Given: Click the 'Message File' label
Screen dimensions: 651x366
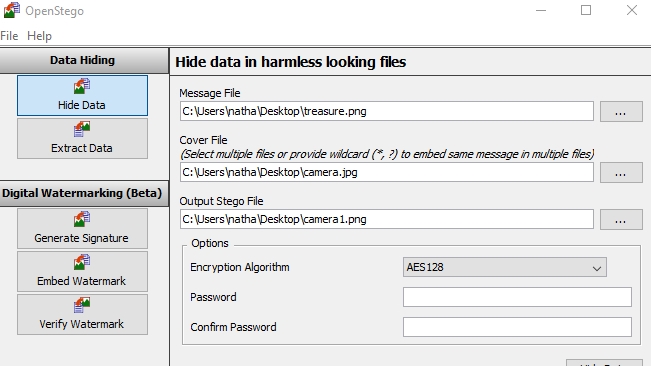Looking at the screenshot, I should click(x=210, y=93).
